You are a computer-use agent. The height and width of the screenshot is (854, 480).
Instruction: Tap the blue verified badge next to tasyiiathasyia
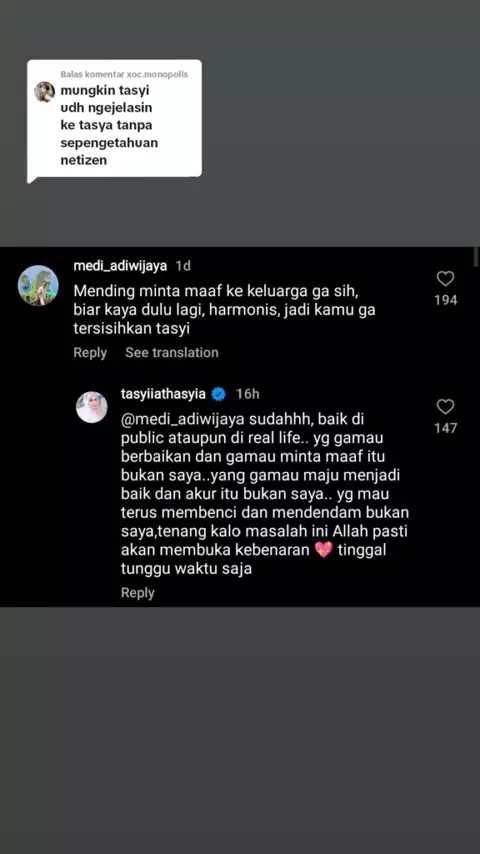tap(218, 394)
